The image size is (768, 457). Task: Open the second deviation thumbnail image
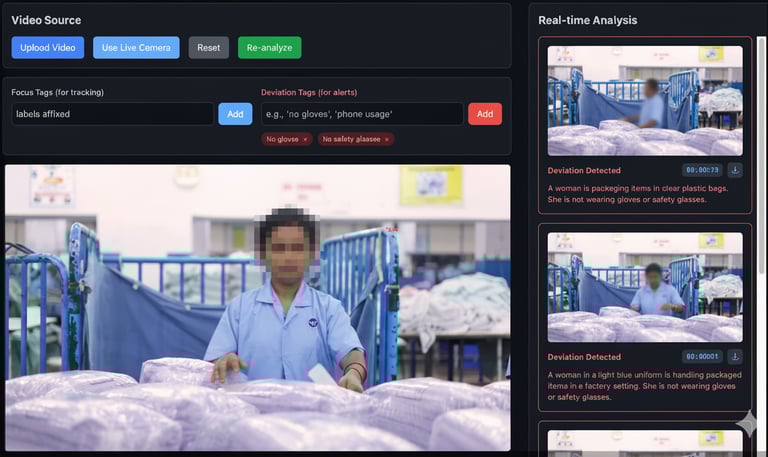click(x=645, y=287)
